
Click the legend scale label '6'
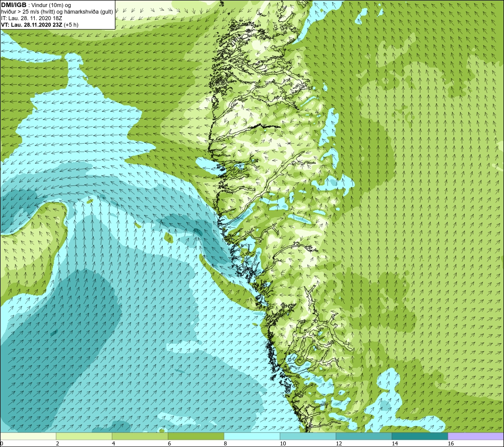click(x=169, y=443)
